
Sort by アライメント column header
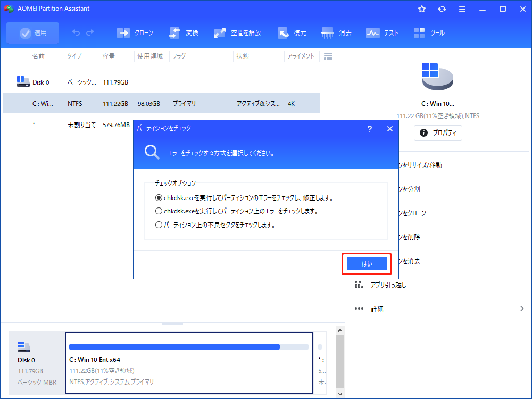click(301, 56)
